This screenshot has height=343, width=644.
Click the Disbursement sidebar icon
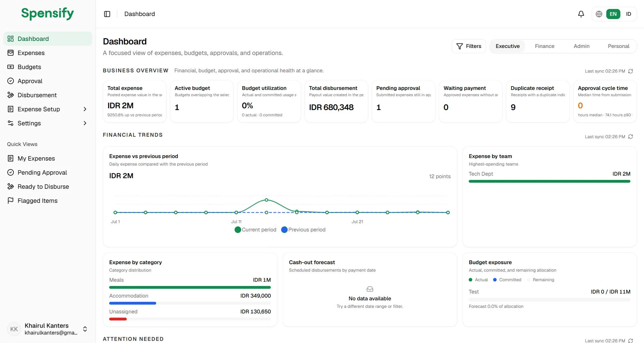pyautogui.click(x=11, y=95)
